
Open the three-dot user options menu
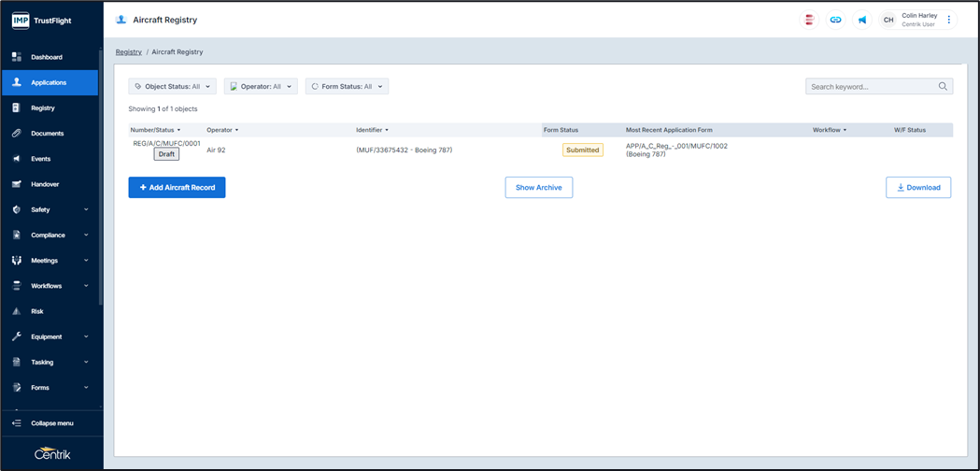point(949,20)
